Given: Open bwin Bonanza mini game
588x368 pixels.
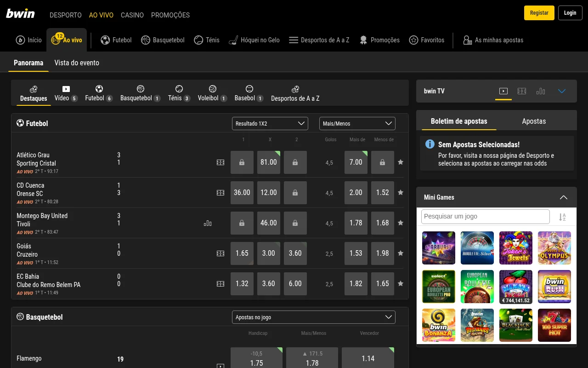Looking at the screenshot, I should 439,325.
